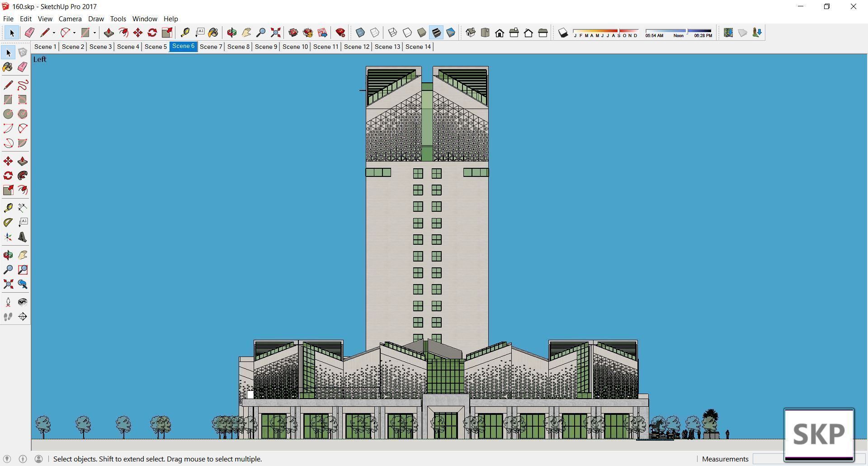Select the Protractor tool
The image size is (868, 466).
pos(8,222)
